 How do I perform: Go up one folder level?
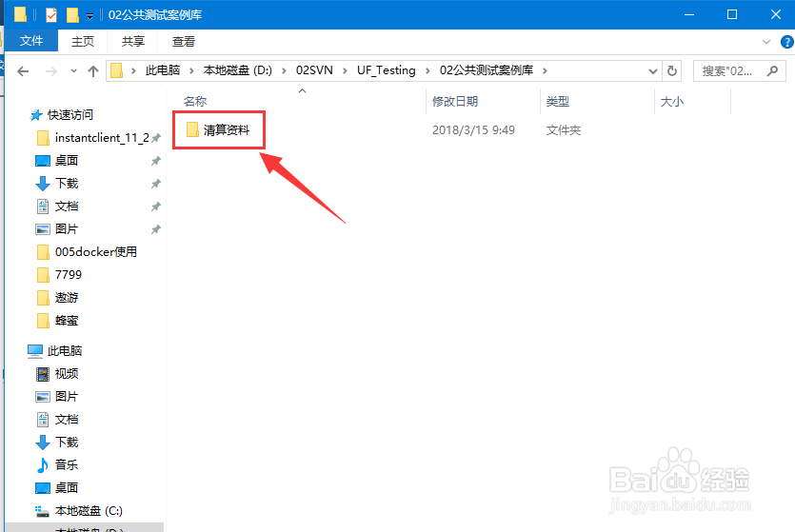93,71
